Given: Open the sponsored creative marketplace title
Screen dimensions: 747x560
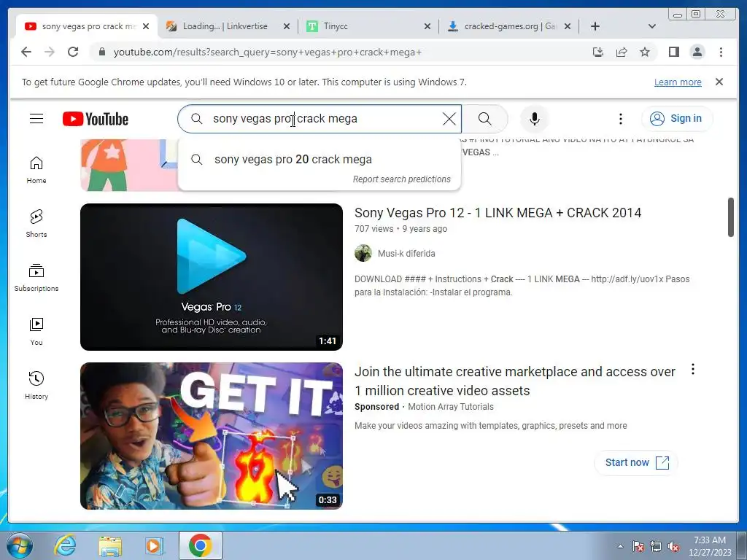Looking at the screenshot, I should [x=514, y=381].
